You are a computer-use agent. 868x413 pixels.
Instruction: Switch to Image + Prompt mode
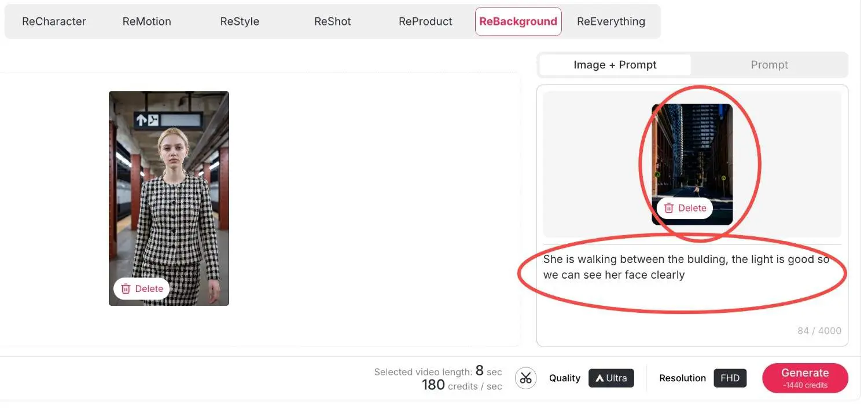[615, 65]
